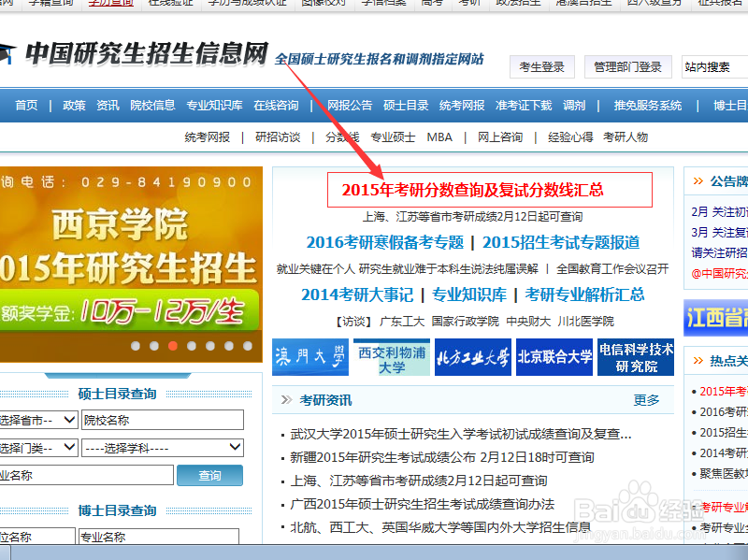Click the 专业硕士 sub-navigation link
Screen dimensions: 748x560
click(x=393, y=137)
